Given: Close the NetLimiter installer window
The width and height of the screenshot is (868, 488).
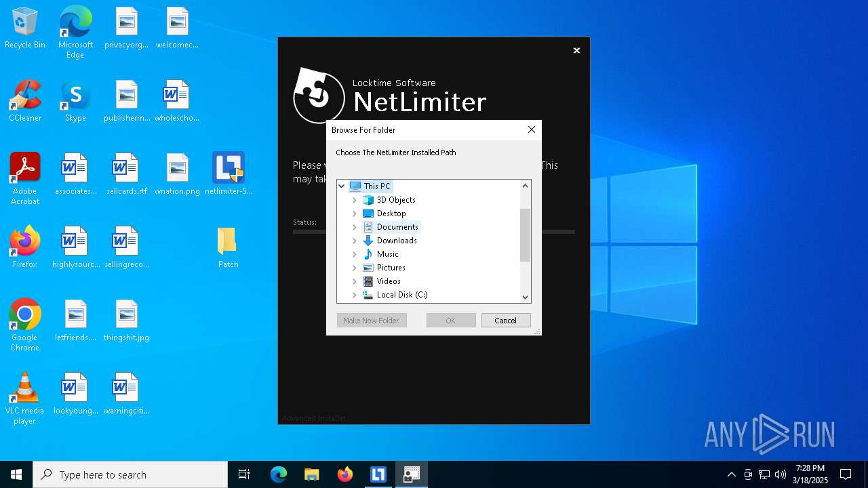Looking at the screenshot, I should coord(576,50).
